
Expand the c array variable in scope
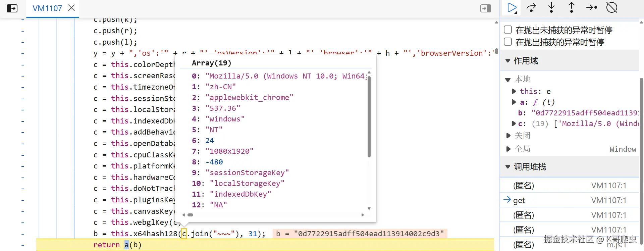(514, 123)
